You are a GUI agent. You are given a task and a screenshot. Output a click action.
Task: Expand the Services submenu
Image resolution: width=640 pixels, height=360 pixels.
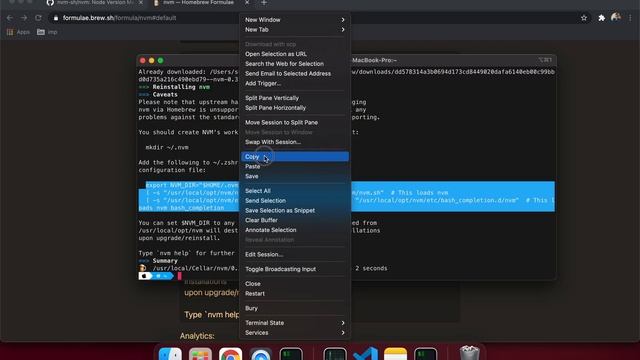294,333
